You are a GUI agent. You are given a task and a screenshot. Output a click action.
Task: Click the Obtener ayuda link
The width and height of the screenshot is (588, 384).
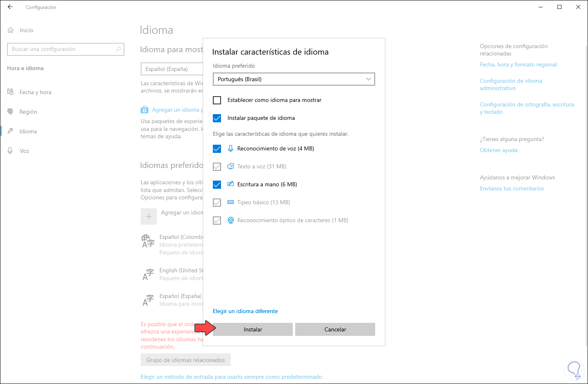[x=499, y=150]
